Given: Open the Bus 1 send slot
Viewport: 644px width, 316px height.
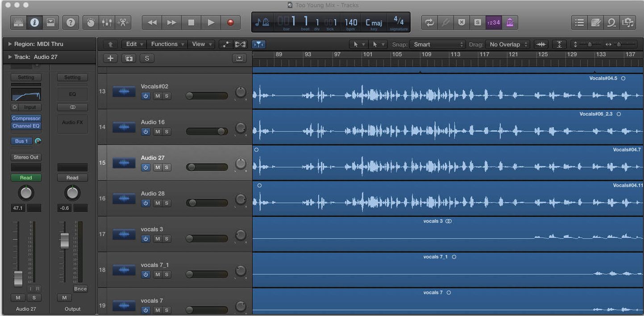Looking at the screenshot, I should pyautogui.click(x=21, y=141).
